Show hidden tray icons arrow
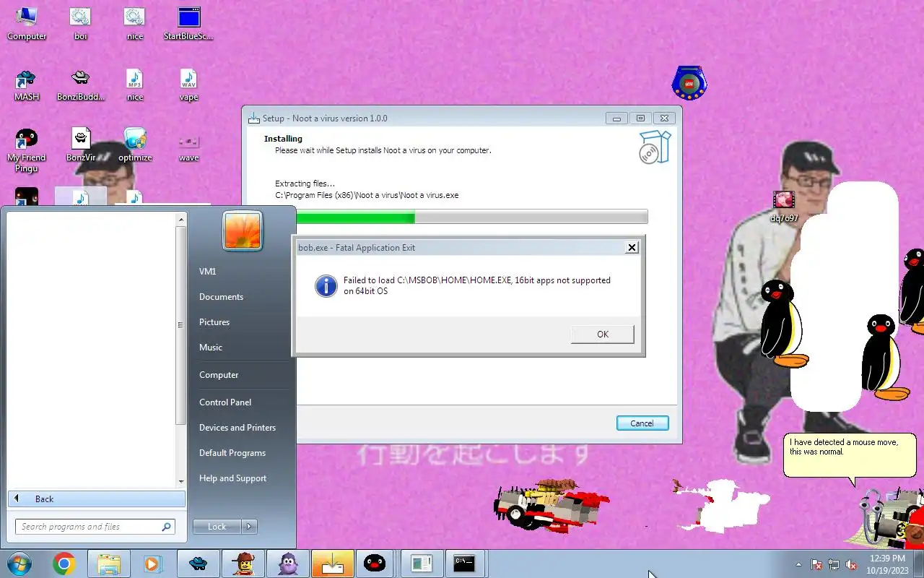The height and width of the screenshot is (578, 924). point(798,564)
